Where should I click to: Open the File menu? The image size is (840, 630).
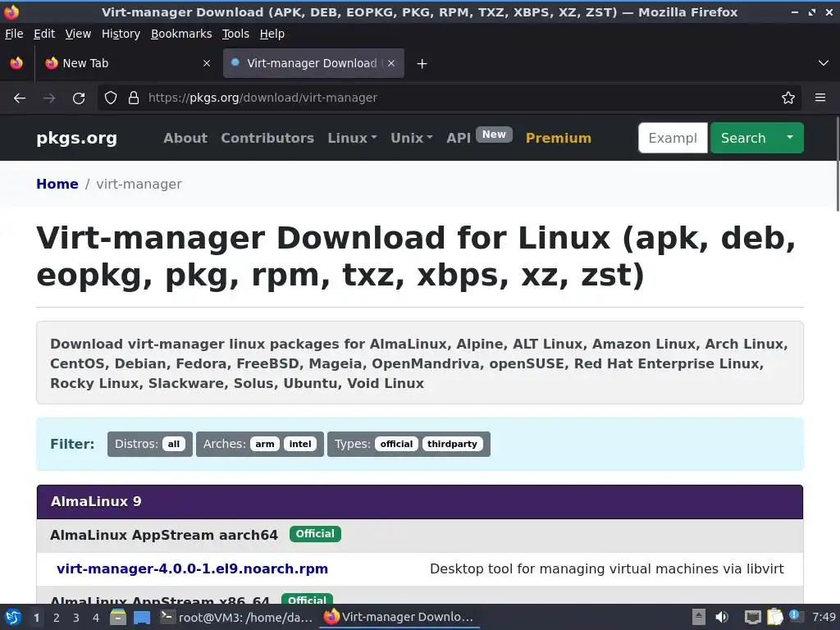click(14, 34)
